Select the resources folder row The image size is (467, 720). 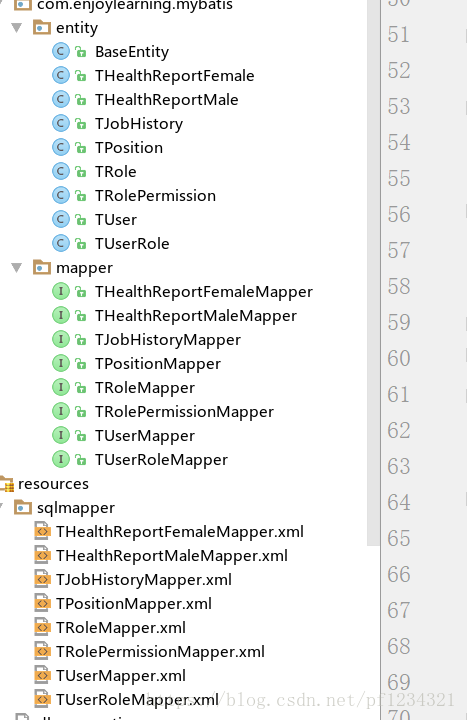(53, 484)
